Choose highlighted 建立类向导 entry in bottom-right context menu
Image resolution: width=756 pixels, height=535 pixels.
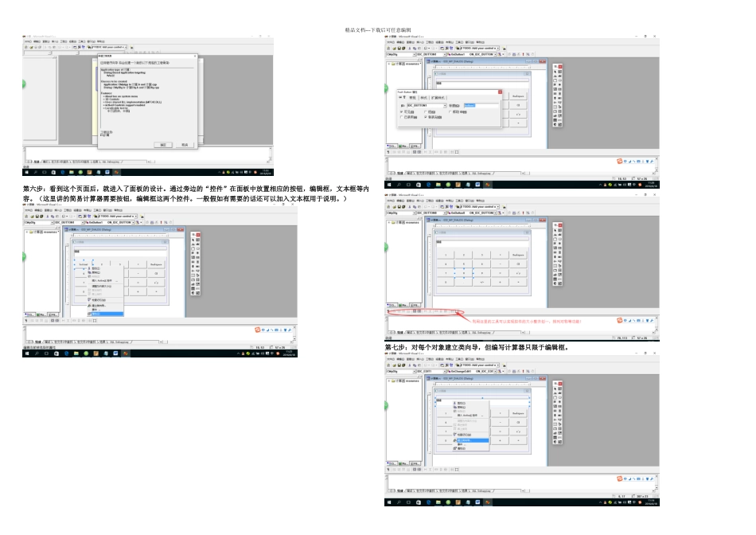pyautogui.click(x=471, y=440)
